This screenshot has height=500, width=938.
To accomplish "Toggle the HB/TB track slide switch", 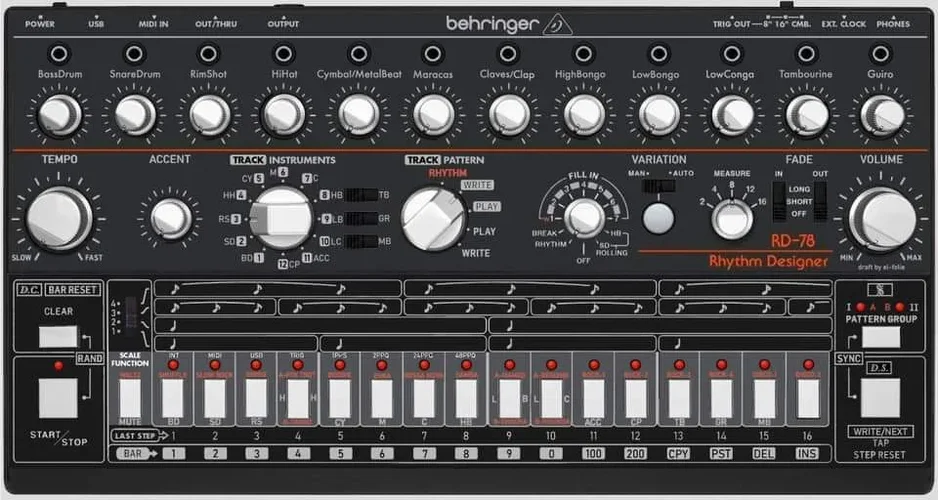I will click(361, 195).
